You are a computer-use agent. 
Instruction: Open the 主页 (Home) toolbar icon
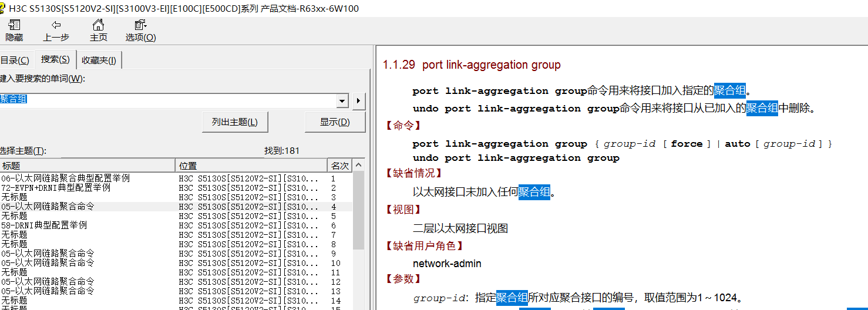[99, 25]
